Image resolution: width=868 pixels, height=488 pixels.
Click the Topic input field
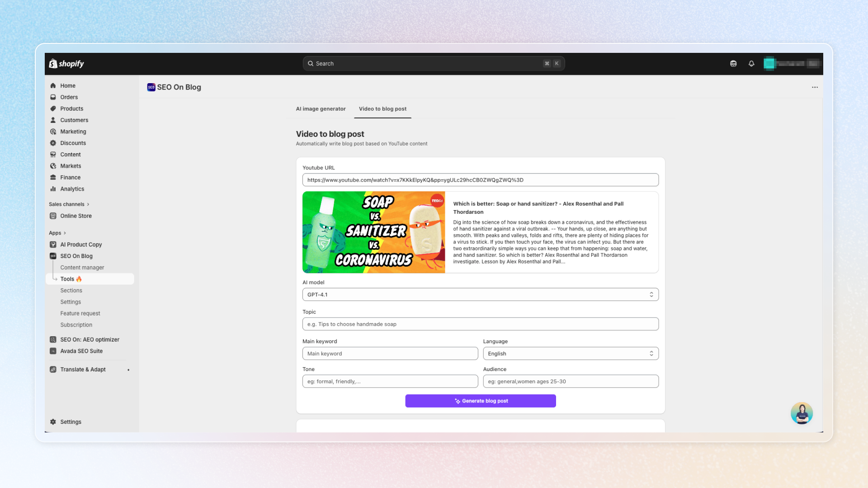point(480,324)
